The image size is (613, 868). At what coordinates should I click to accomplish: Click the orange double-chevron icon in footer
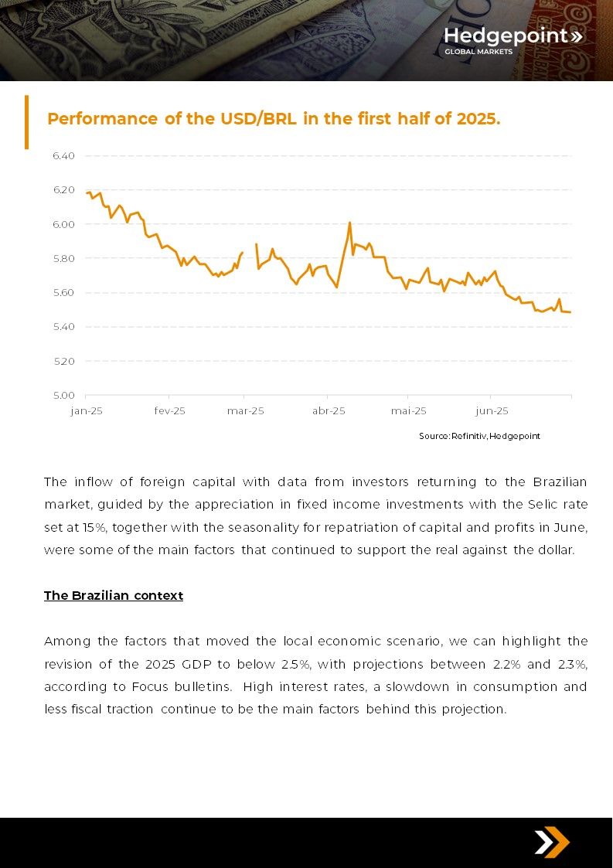point(551,842)
